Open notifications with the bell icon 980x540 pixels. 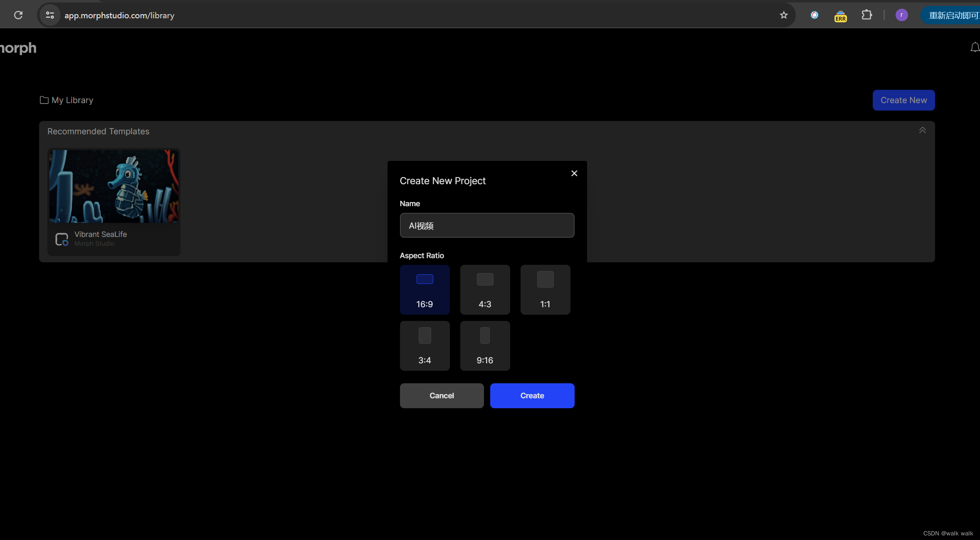point(975,47)
